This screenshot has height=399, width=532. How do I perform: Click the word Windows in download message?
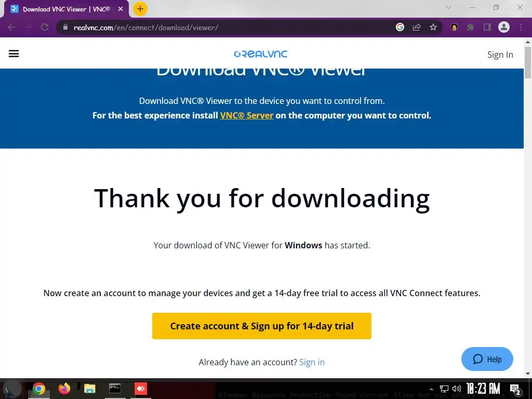point(303,245)
